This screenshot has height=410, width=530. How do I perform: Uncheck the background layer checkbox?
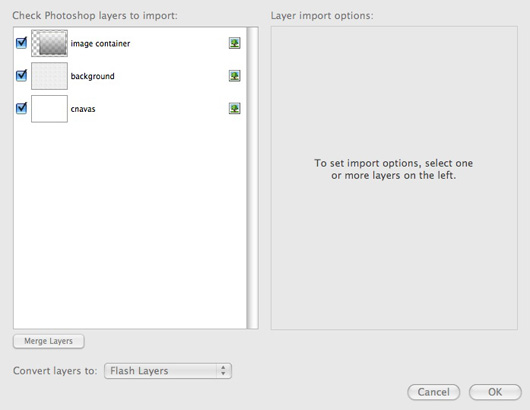point(22,75)
